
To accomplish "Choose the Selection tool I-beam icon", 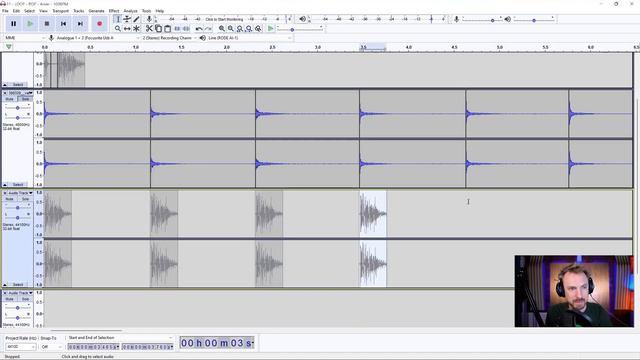I will tap(118, 19).
